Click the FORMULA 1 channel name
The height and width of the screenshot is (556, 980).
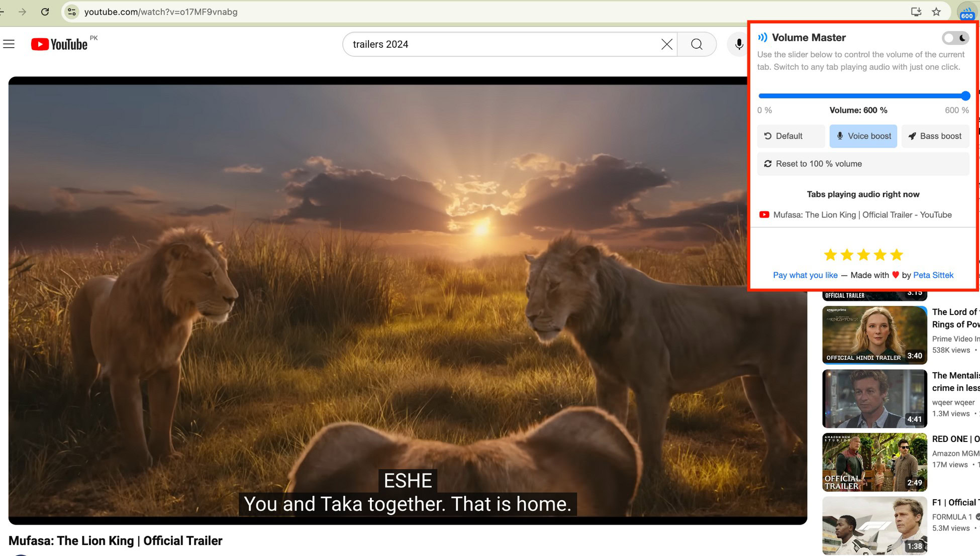952,516
